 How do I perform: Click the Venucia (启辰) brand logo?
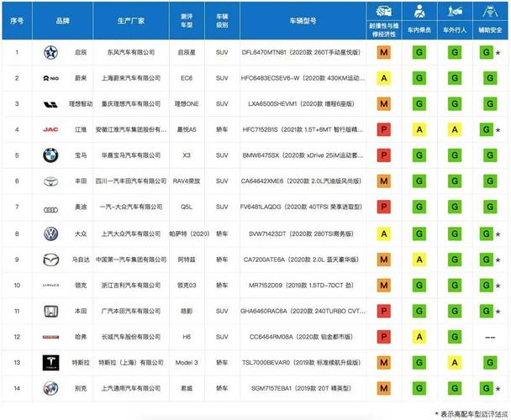[x=52, y=53]
